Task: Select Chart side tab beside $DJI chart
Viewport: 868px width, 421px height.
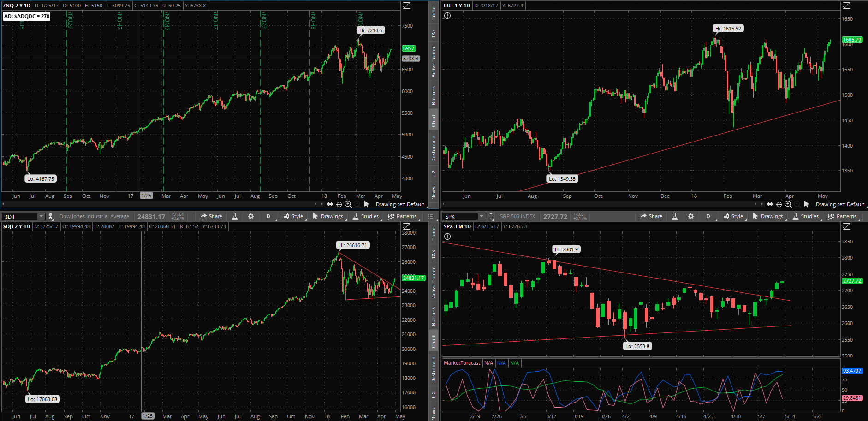Action: (434, 341)
